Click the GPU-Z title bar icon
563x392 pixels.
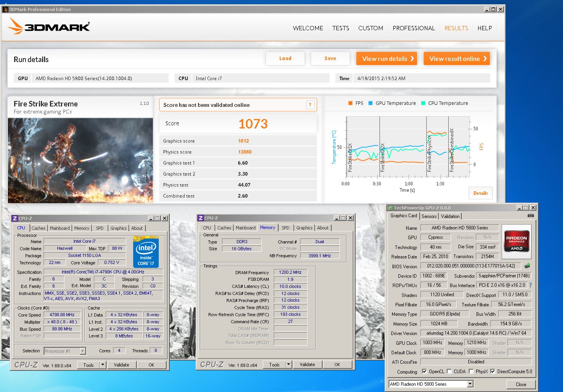[390, 208]
